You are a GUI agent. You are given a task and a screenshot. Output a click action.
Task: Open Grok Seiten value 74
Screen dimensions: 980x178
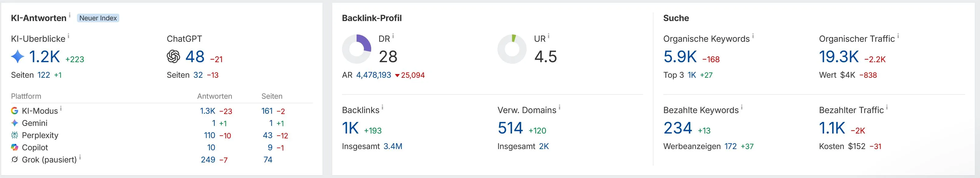pos(268,160)
